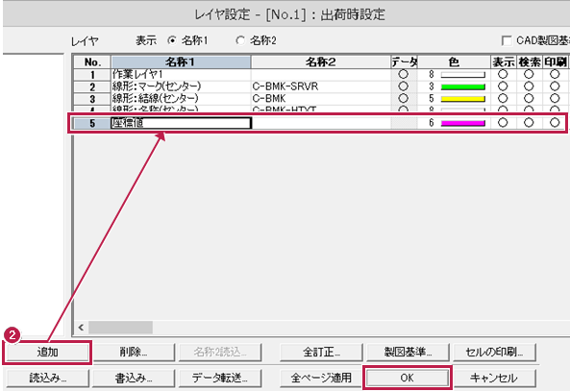Viewport: 570px width, 392px height.
Task: Open the 製図基準 button
Action: pyautogui.click(x=408, y=352)
